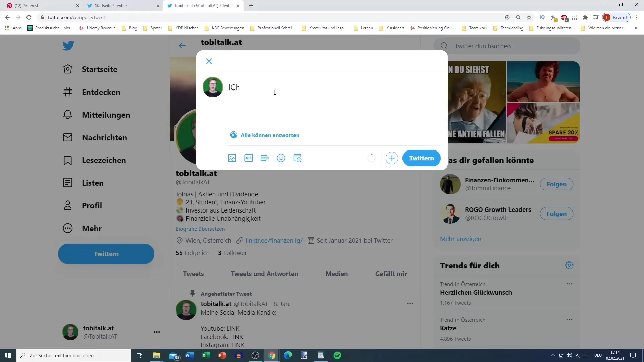644x362 pixels.
Task: Switch to the Medien tab
Action: click(x=337, y=274)
